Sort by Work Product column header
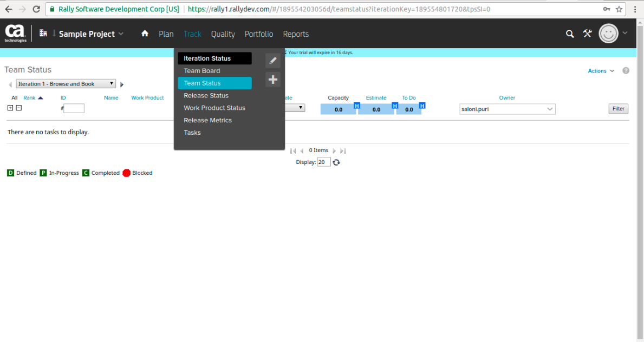Screen dimensions: 644x342 [x=147, y=98]
